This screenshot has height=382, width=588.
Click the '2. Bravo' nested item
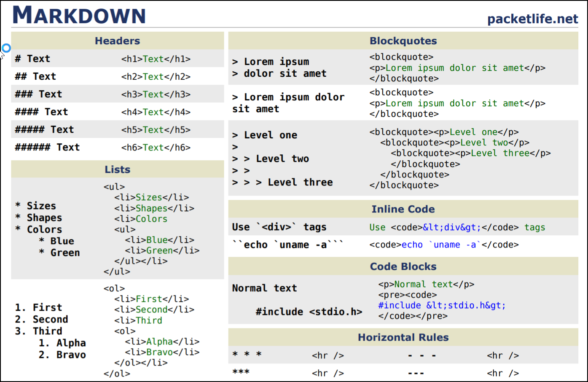point(62,355)
